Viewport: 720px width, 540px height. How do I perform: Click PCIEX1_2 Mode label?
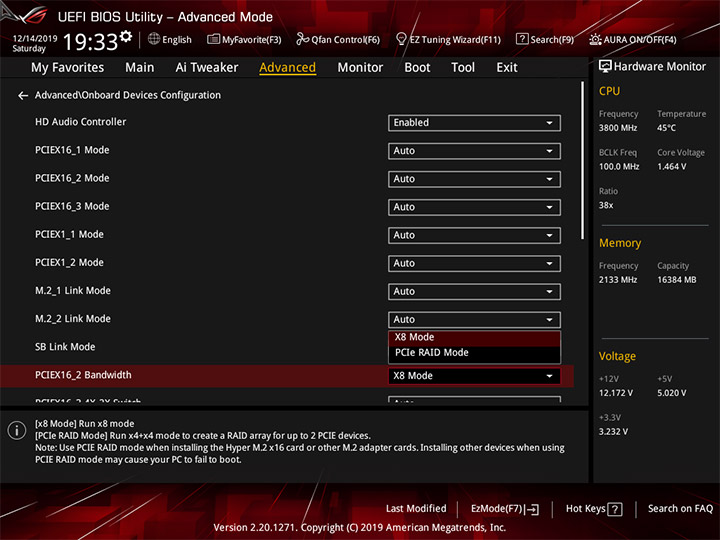[x=69, y=263]
